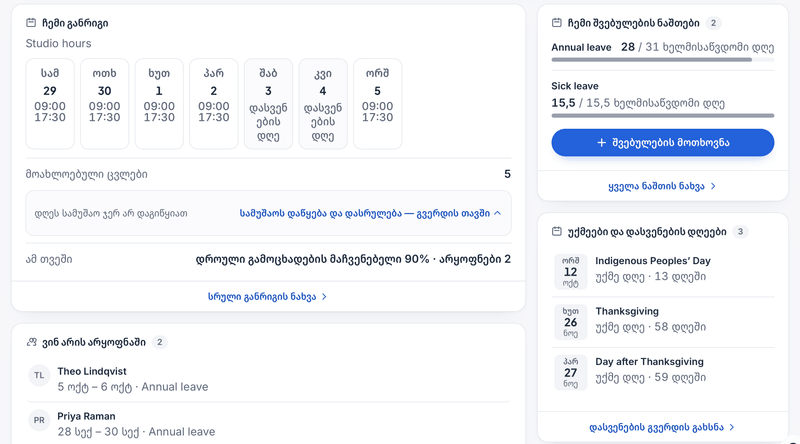Select the ორშ 5 day card

[x=378, y=104]
